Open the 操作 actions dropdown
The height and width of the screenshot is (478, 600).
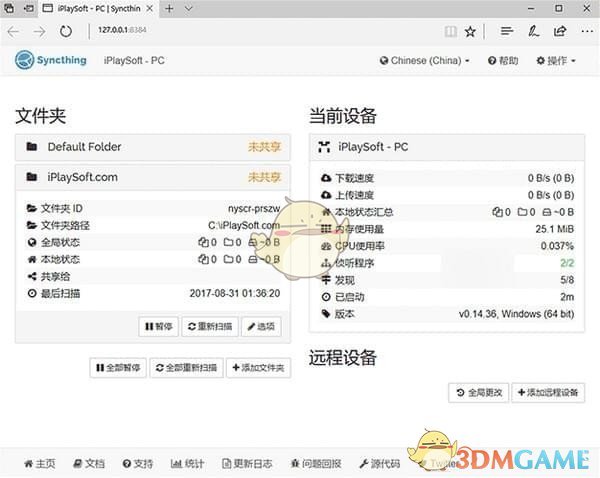point(556,60)
